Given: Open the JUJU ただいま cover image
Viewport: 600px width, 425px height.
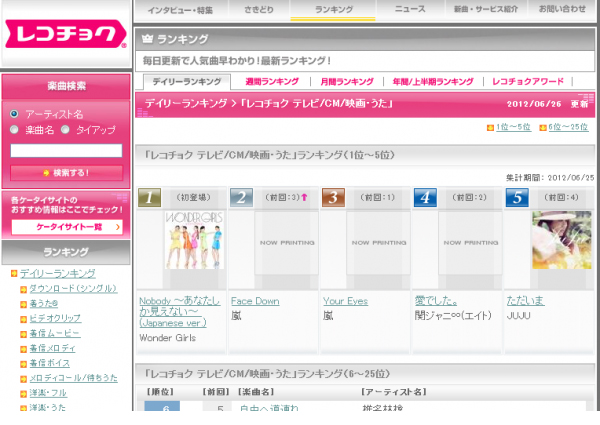Looking at the screenshot, I should click(562, 240).
